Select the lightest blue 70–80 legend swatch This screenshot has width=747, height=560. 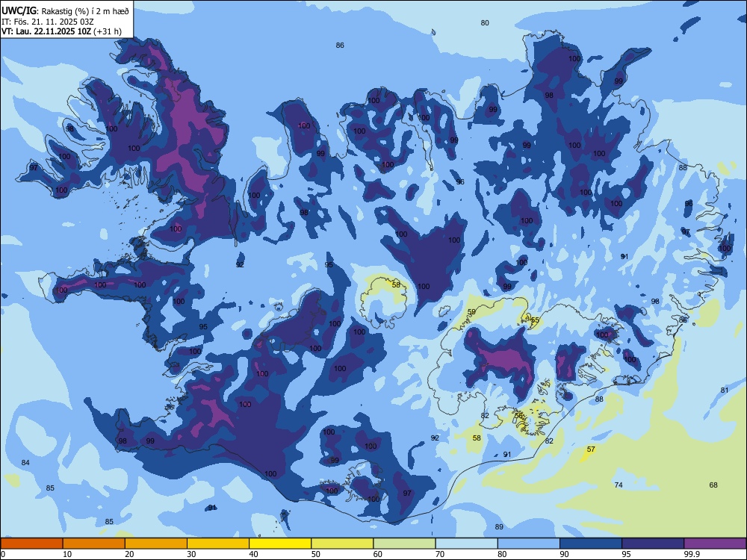click(467, 544)
